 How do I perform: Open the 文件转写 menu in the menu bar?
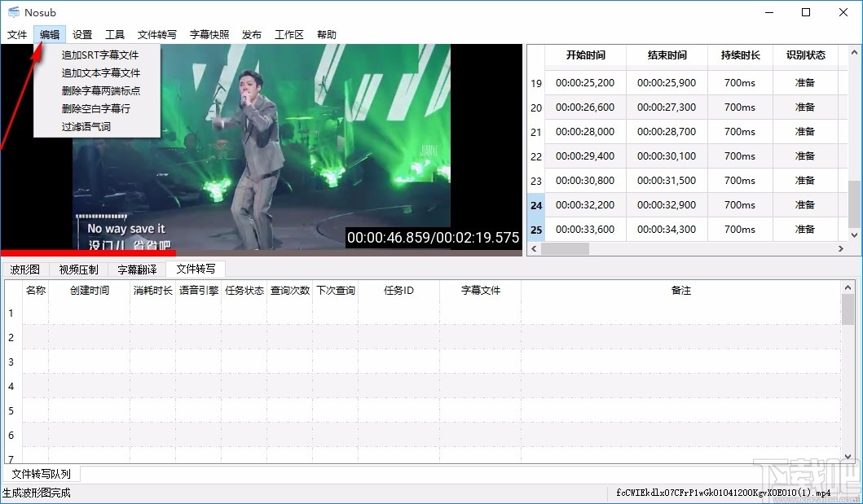point(156,35)
